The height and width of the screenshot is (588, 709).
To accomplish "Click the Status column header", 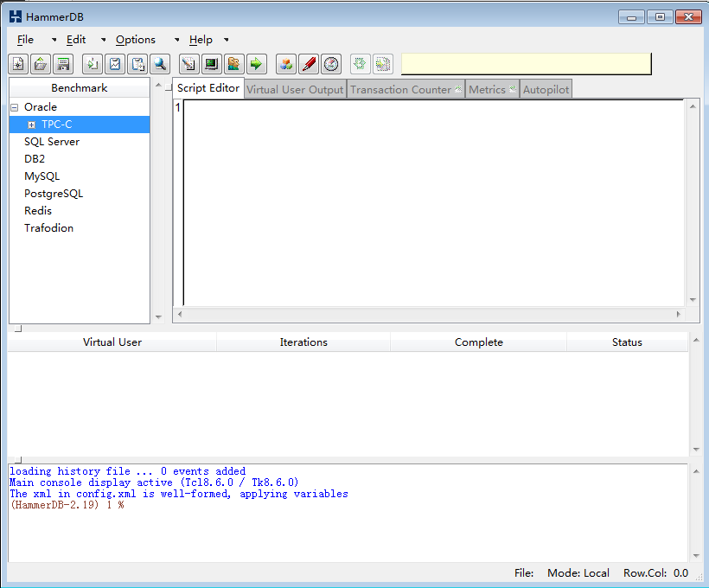I will click(627, 342).
